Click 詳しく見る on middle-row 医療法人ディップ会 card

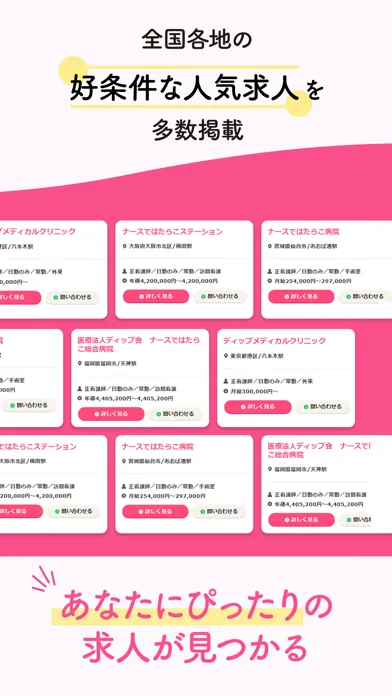point(111,414)
